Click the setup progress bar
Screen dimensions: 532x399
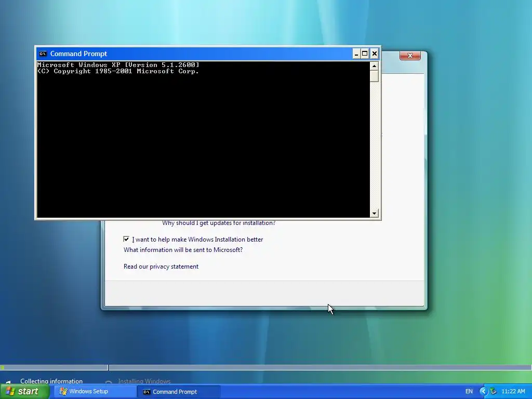point(266,367)
